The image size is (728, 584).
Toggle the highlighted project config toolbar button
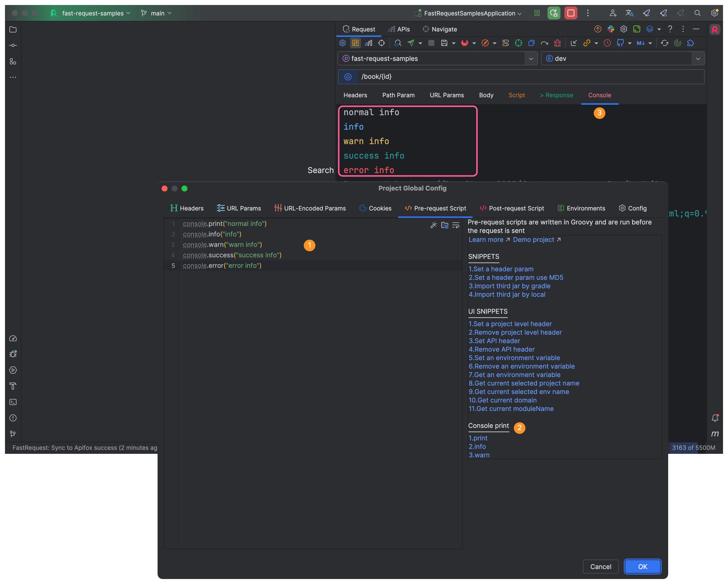coord(355,43)
